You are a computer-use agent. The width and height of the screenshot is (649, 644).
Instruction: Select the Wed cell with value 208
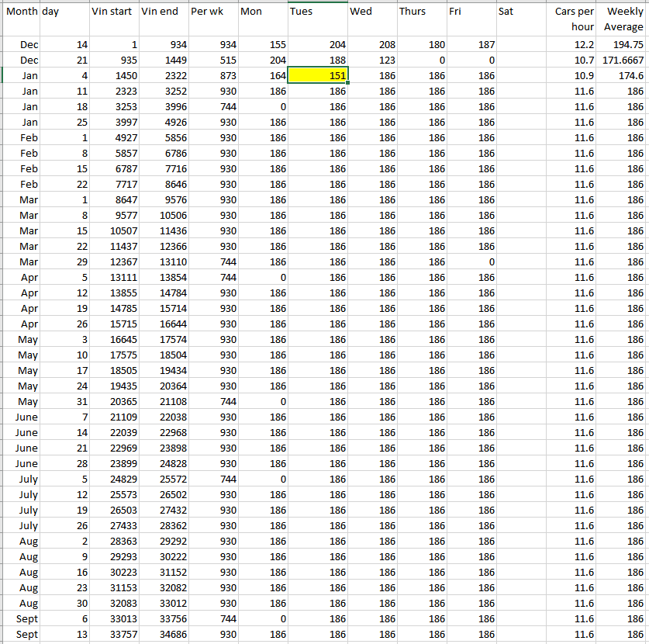click(x=372, y=45)
